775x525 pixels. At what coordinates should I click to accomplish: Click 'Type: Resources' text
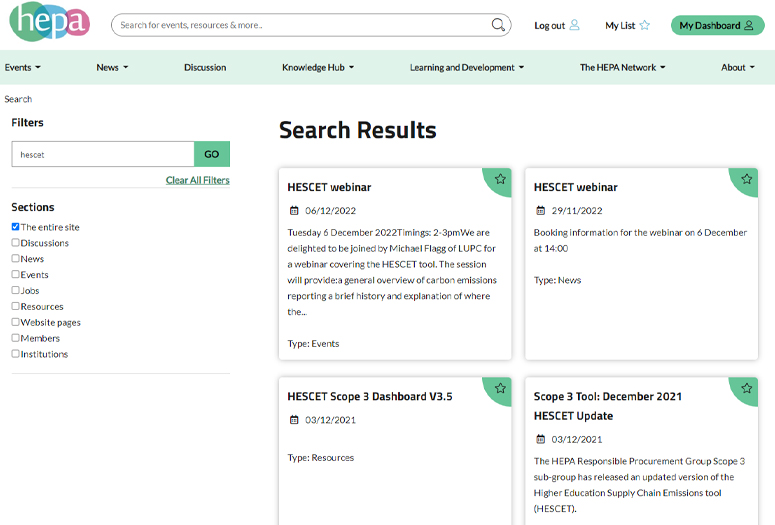[x=321, y=458]
